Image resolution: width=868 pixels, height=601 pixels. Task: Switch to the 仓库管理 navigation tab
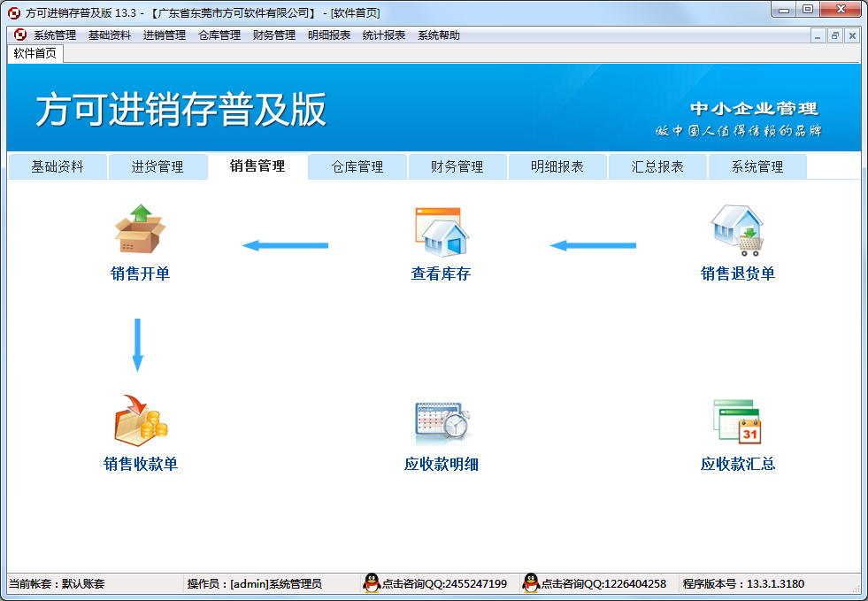357,166
